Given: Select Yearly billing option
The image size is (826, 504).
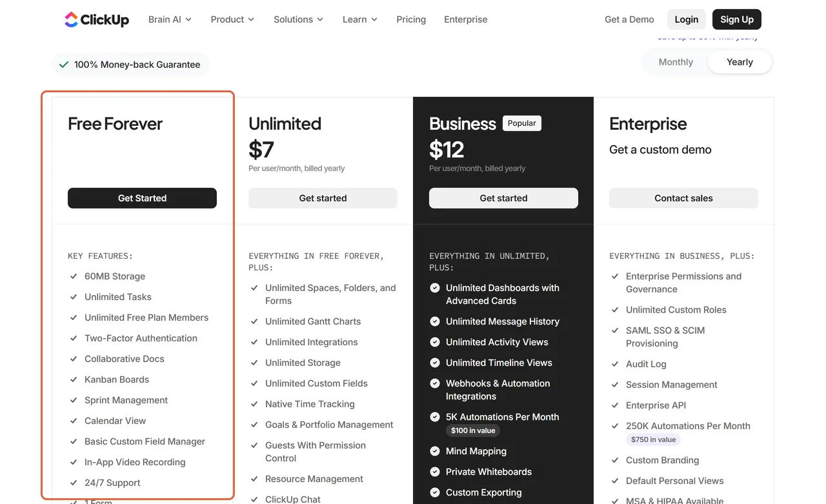Looking at the screenshot, I should coord(740,62).
